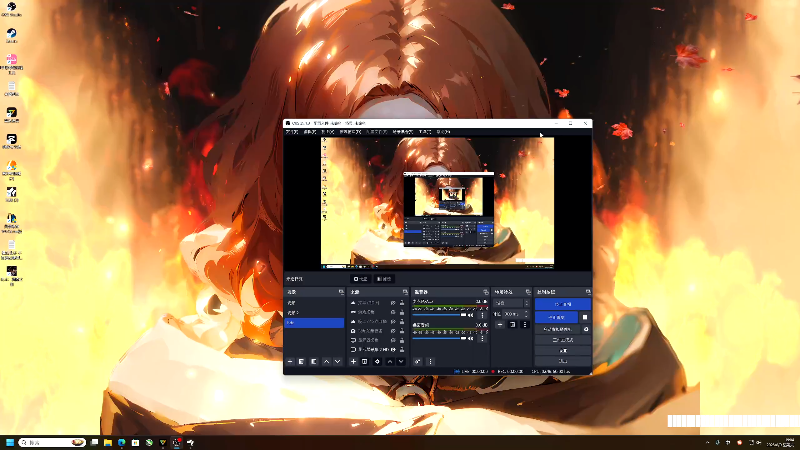Pop out the Controls dock panel
The image size is (800, 450).
click(x=588, y=292)
